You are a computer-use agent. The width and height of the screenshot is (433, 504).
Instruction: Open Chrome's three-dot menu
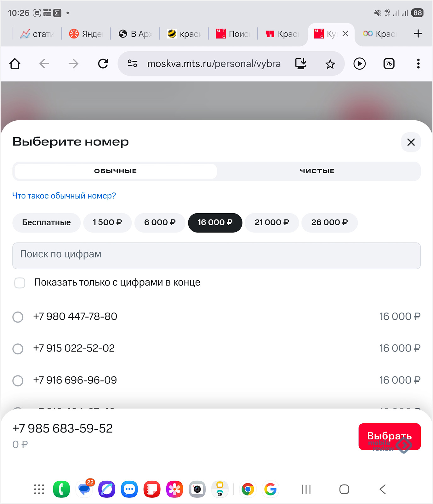(418, 64)
